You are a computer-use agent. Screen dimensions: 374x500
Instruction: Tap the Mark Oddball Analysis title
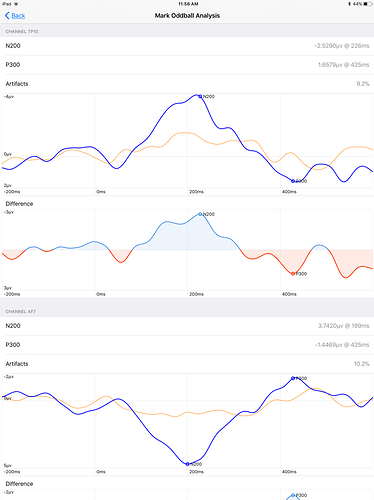(x=187, y=16)
